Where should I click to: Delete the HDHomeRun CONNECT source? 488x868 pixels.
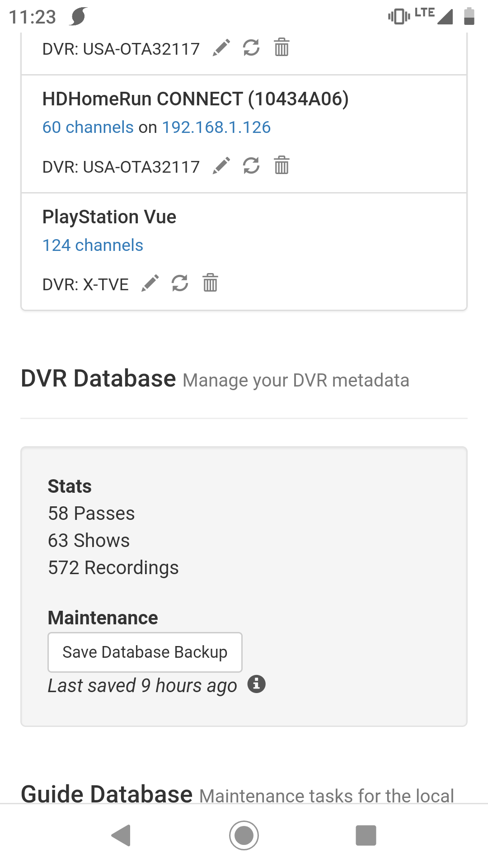point(282,166)
